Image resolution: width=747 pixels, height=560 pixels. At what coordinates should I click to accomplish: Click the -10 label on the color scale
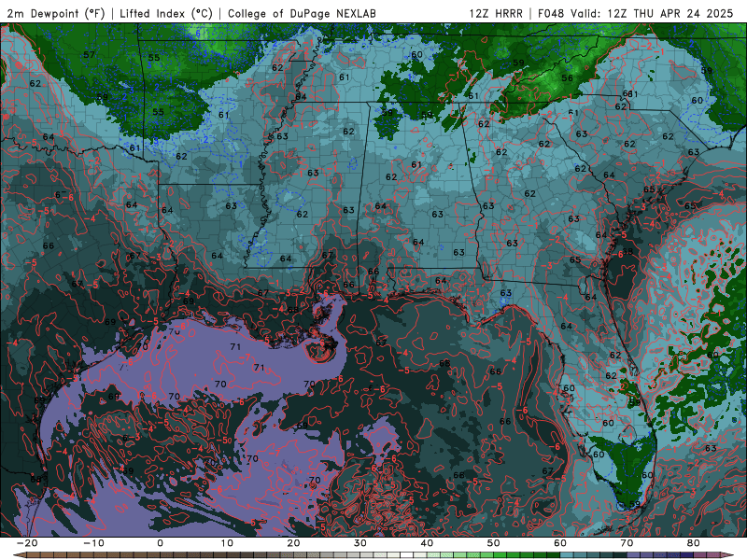93,543
